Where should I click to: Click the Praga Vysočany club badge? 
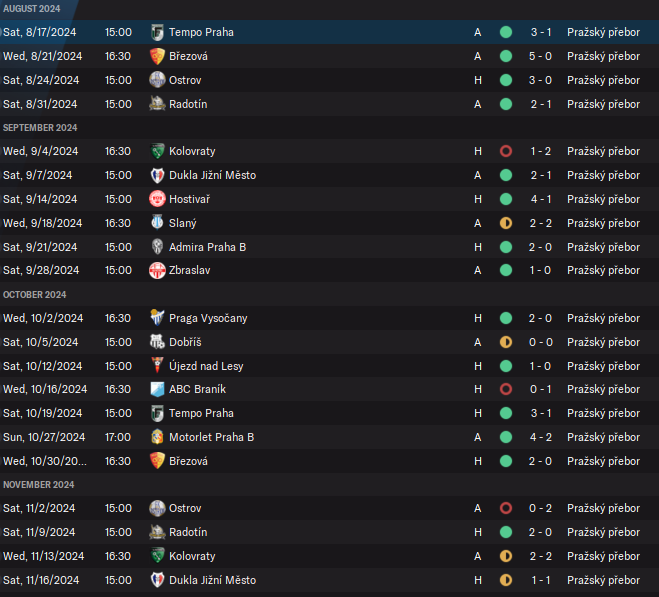(157, 318)
